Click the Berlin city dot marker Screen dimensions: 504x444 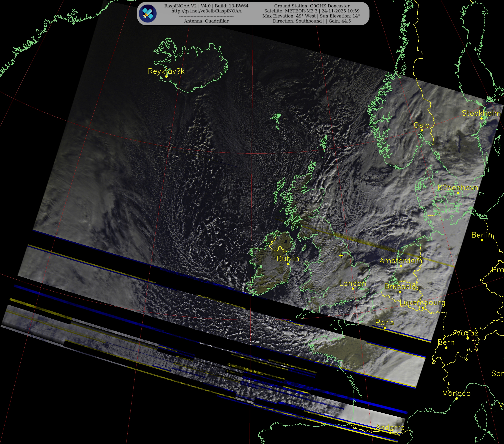tap(482, 240)
